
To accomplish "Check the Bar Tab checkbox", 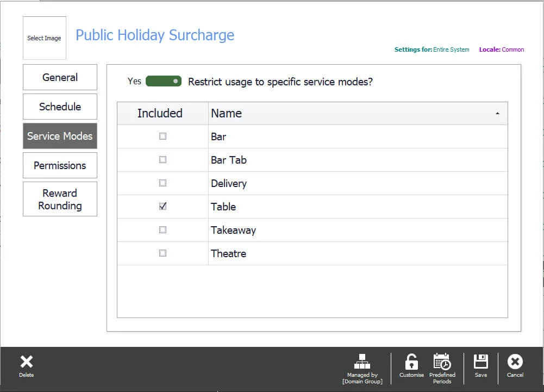I will coord(162,160).
